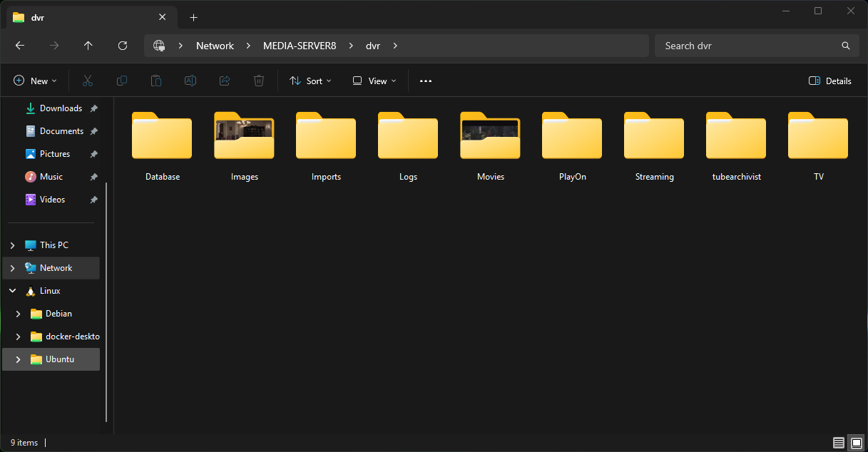Expand the This PC tree node
The height and width of the screenshot is (452, 868).
12,245
